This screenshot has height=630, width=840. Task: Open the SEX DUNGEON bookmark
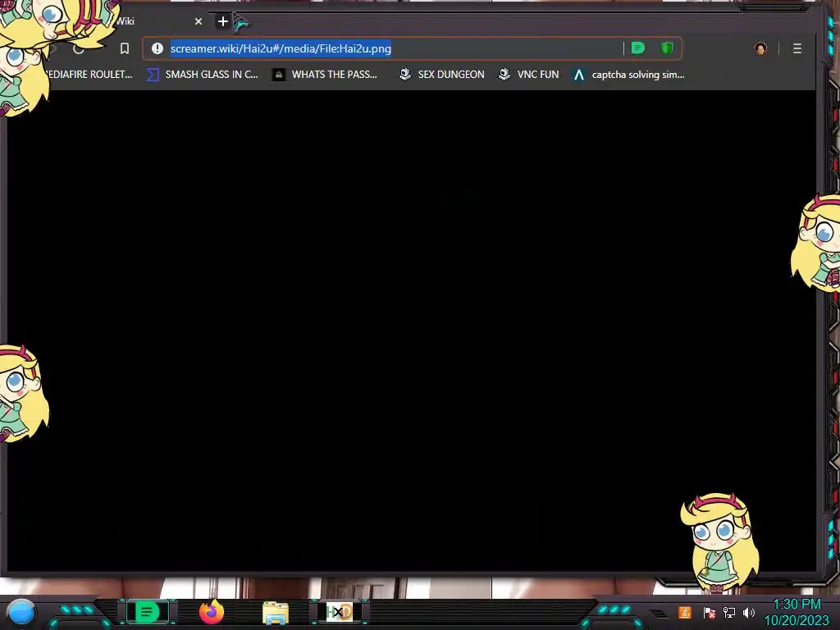click(442, 75)
